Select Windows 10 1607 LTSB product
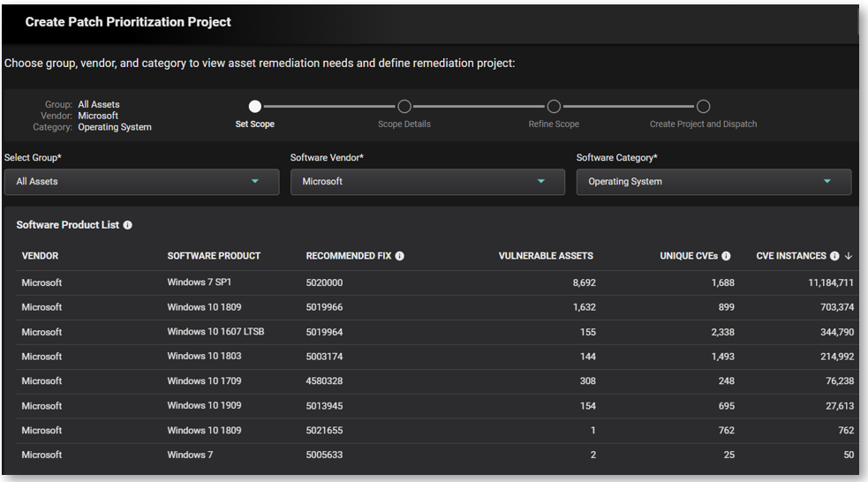Screen dimensions: 868x482 215,331
